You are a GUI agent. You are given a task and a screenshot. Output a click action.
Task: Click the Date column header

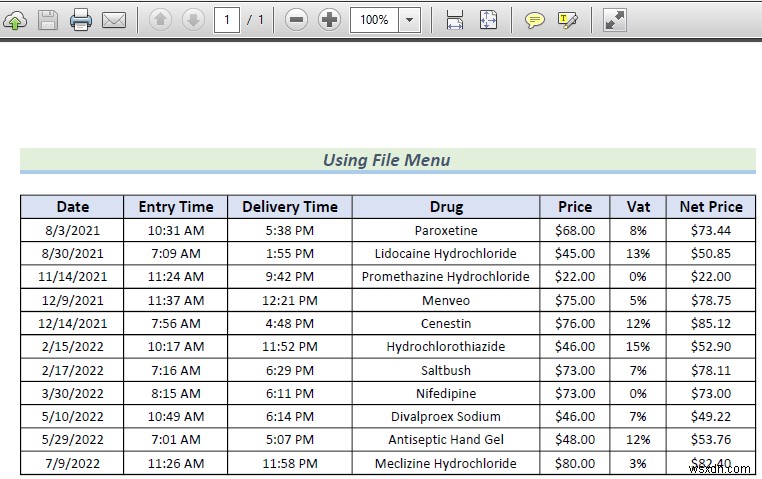[x=72, y=207]
